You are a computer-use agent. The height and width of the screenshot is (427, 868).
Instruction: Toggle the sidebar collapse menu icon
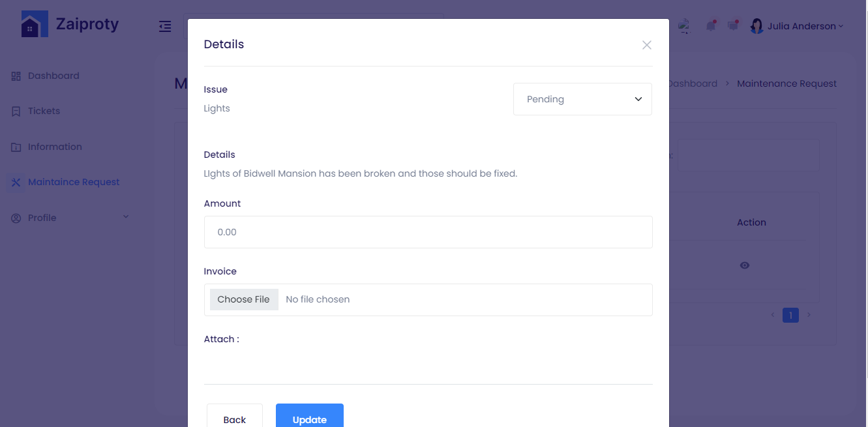[165, 27]
